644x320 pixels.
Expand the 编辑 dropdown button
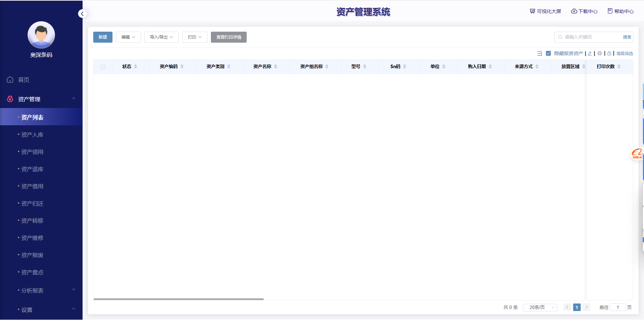(128, 37)
